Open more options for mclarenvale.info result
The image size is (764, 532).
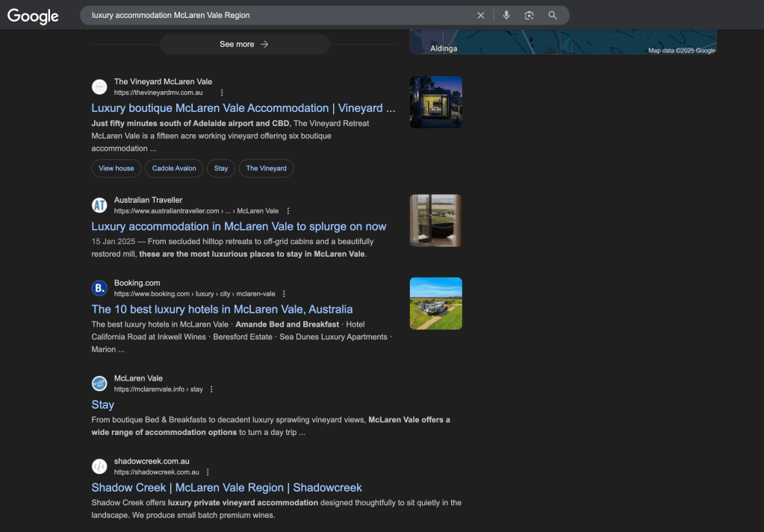pos(211,389)
